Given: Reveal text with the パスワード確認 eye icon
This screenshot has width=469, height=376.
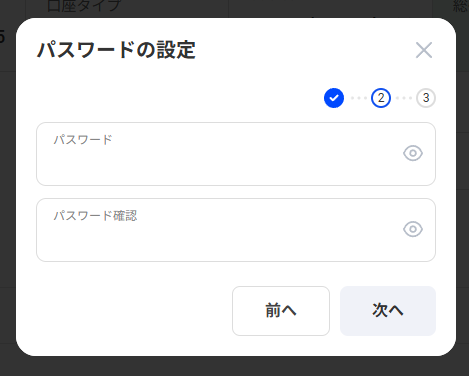Looking at the screenshot, I should coord(413,229).
